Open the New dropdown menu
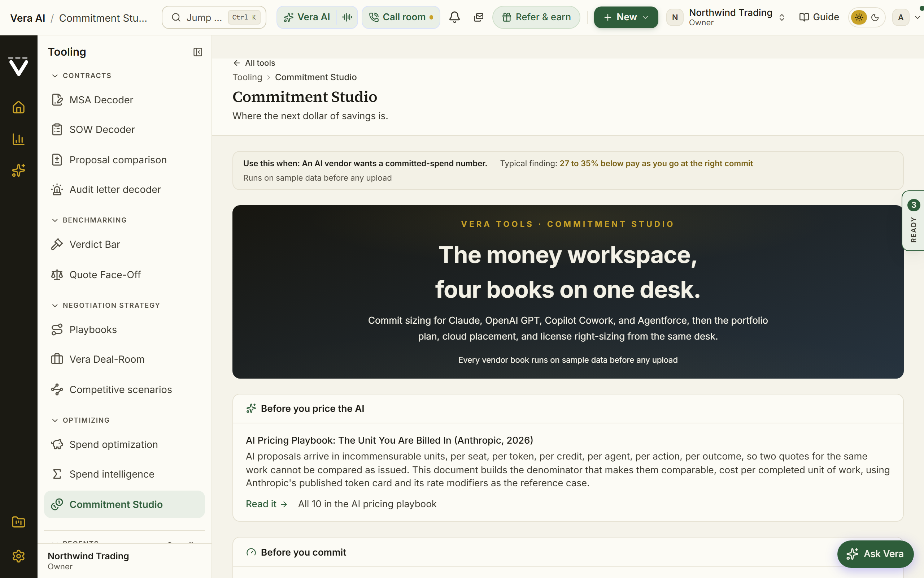Screen dimensions: 924x578 (x=626, y=17)
